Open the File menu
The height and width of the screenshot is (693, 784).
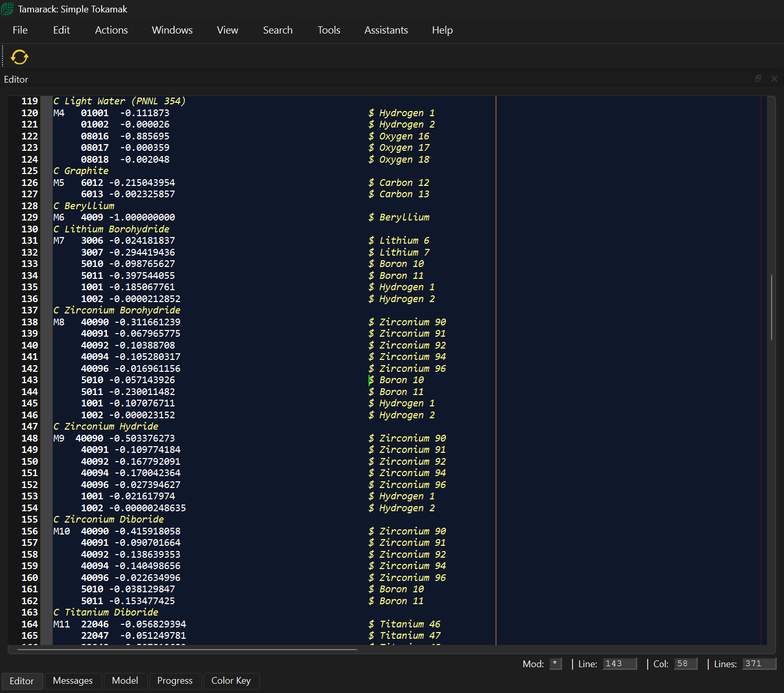click(x=20, y=30)
